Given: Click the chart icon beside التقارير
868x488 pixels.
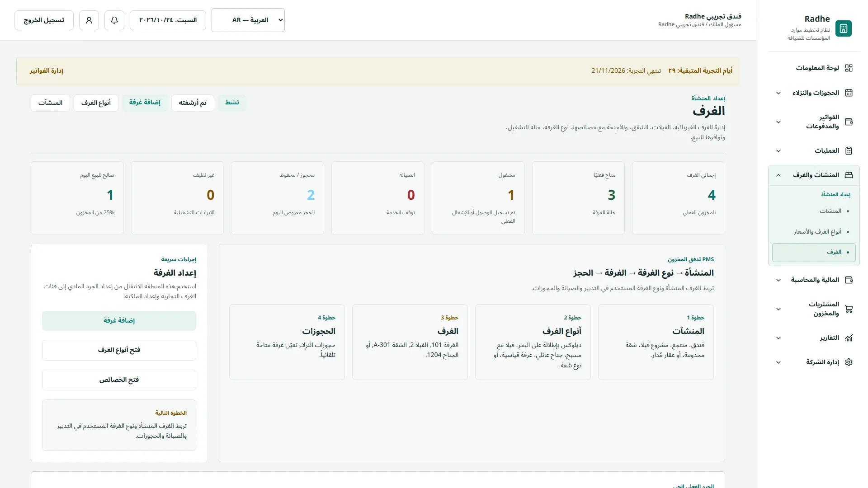Looking at the screenshot, I should (x=849, y=338).
